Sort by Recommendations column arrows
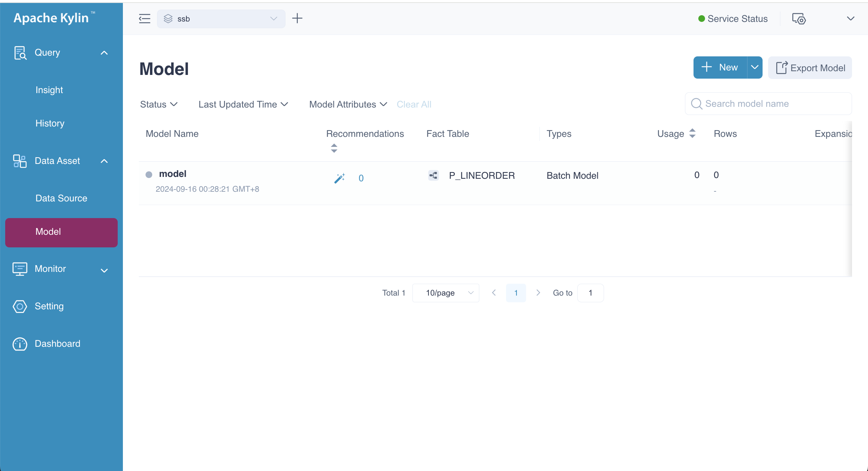Viewport: 868px width, 471px height. [x=334, y=148]
